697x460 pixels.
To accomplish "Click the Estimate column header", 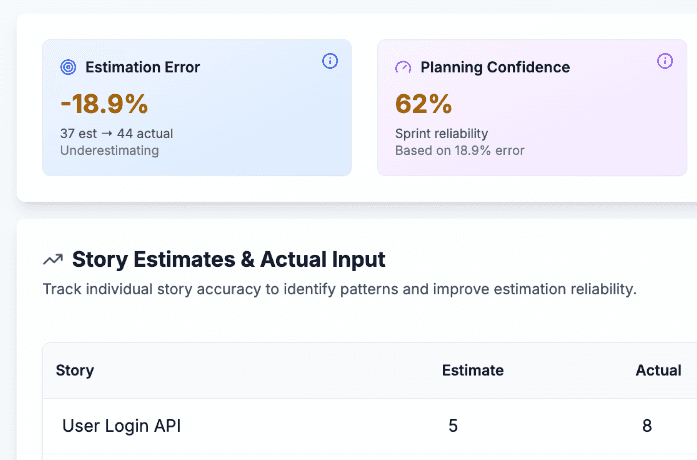I will [473, 371].
